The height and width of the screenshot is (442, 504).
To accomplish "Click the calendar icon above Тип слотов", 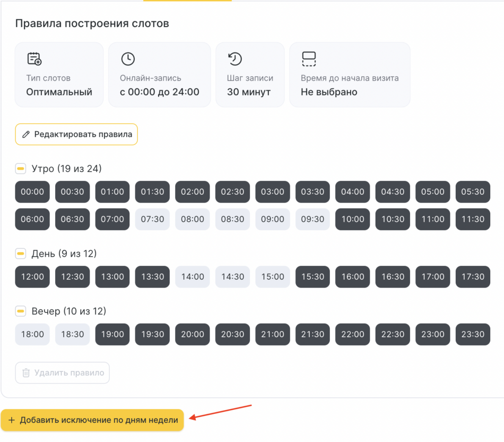I will click(x=34, y=59).
